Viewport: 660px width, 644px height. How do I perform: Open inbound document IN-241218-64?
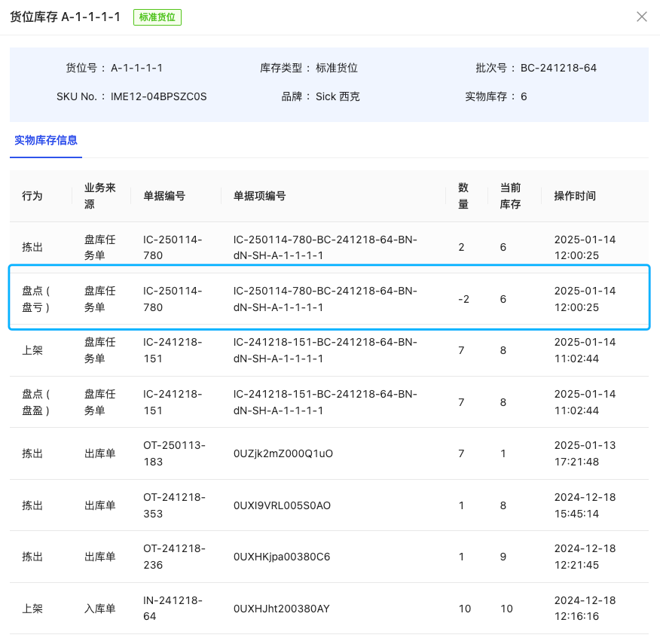click(174, 608)
